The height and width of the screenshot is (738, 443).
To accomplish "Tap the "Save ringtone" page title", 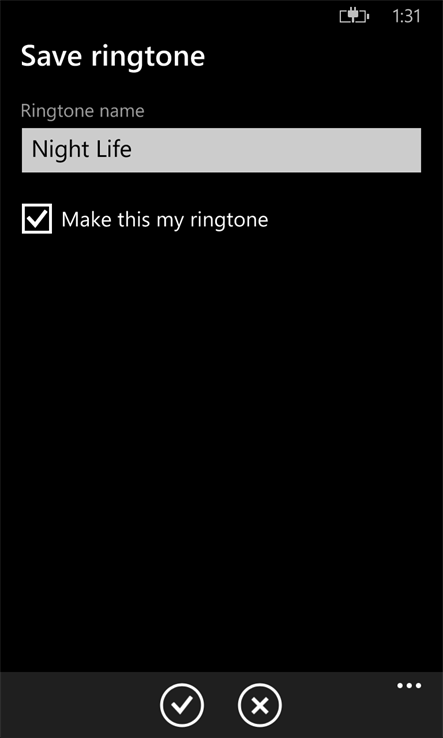I will pyautogui.click(x=113, y=57).
